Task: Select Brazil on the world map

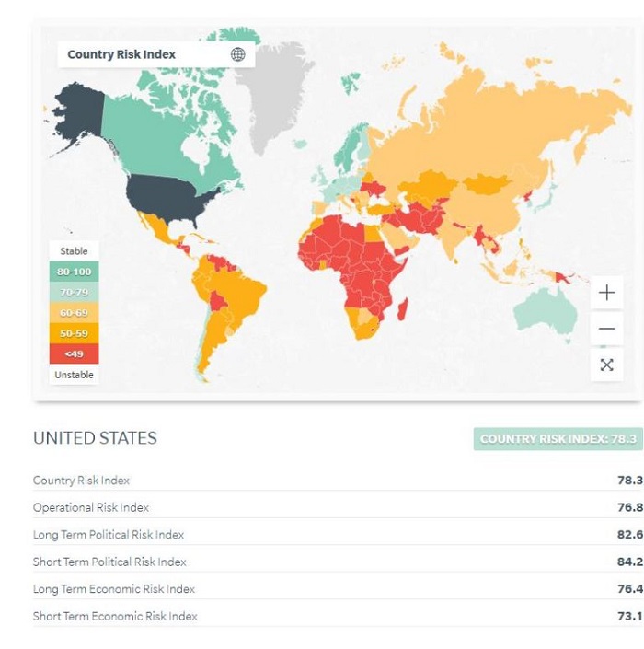Action: coord(241,296)
